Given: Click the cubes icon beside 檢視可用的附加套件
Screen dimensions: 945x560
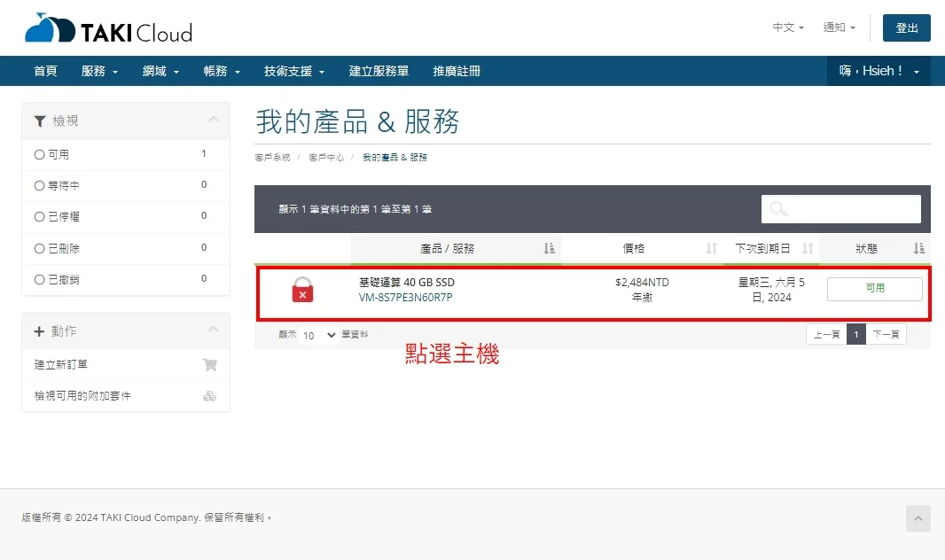Looking at the screenshot, I should [210, 395].
